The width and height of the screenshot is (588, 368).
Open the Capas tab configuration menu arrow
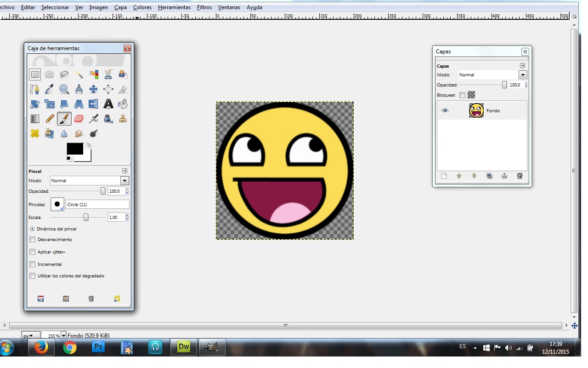click(x=522, y=66)
